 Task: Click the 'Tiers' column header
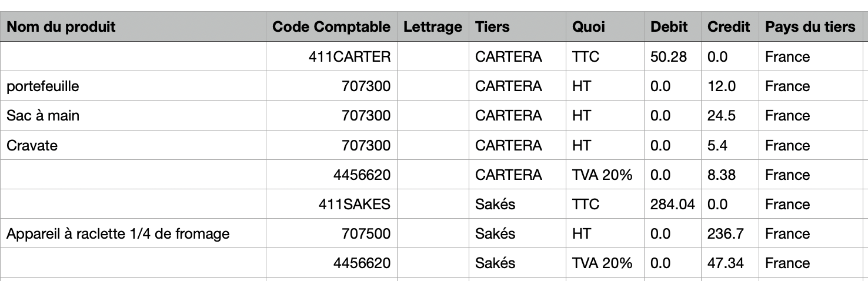[518, 26]
